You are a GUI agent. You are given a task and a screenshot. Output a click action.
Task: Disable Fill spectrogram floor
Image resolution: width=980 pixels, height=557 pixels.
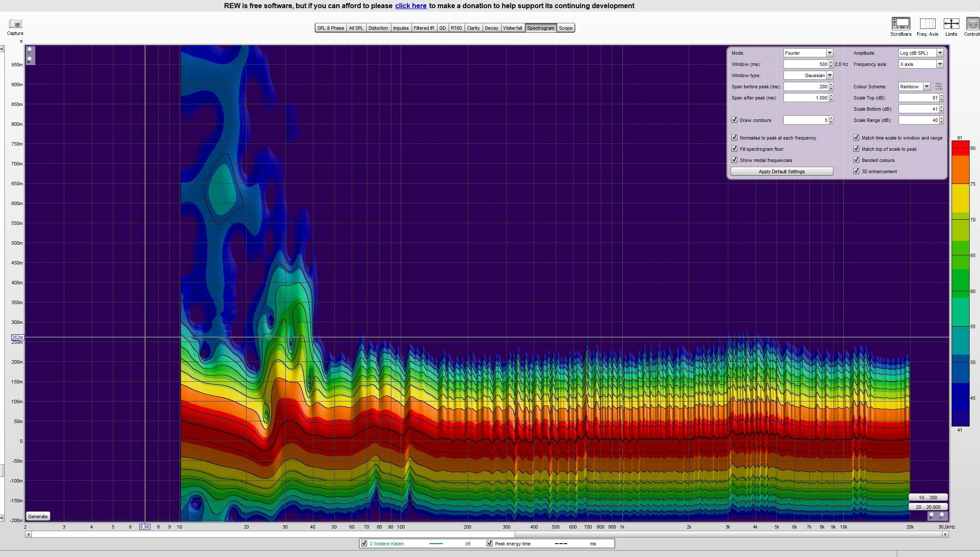tap(734, 149)
